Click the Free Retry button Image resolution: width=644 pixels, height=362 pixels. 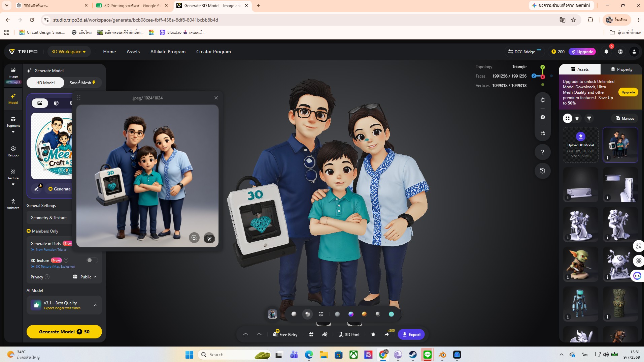click(x=285, y=334)
